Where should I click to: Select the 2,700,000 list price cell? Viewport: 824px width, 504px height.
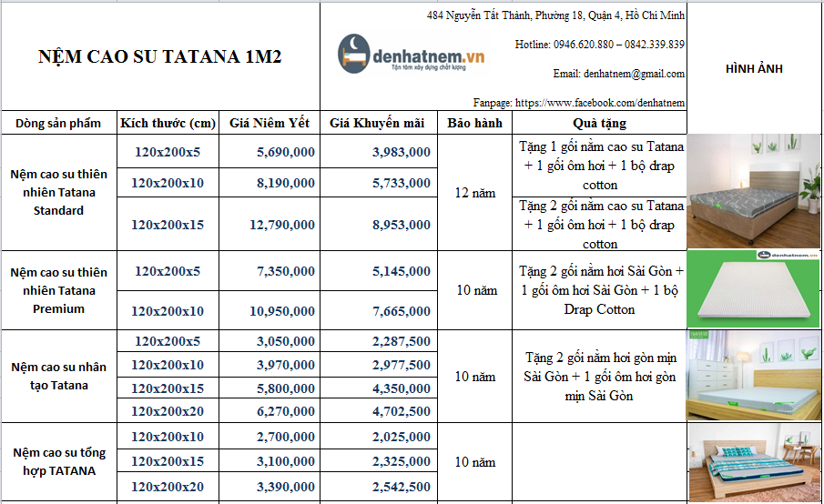click(x=270, y=437)
